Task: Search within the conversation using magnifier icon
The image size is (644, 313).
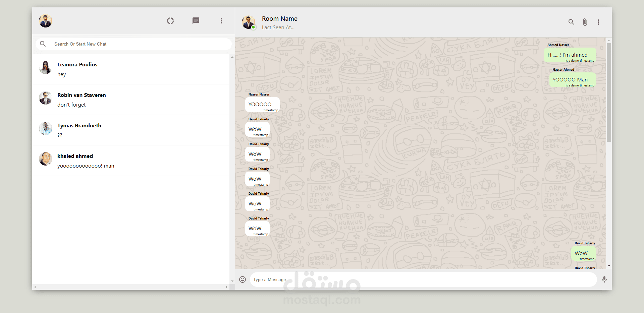Action: (x=571, y=22)
